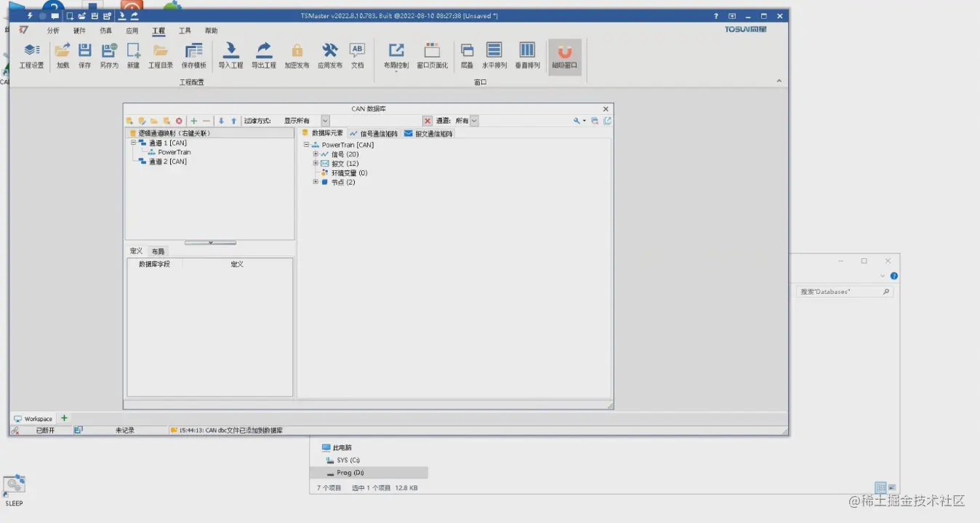The image size is (980, 523).
Task: Collapse PowerTrain [CAN] root node
Action: [306, 145]
